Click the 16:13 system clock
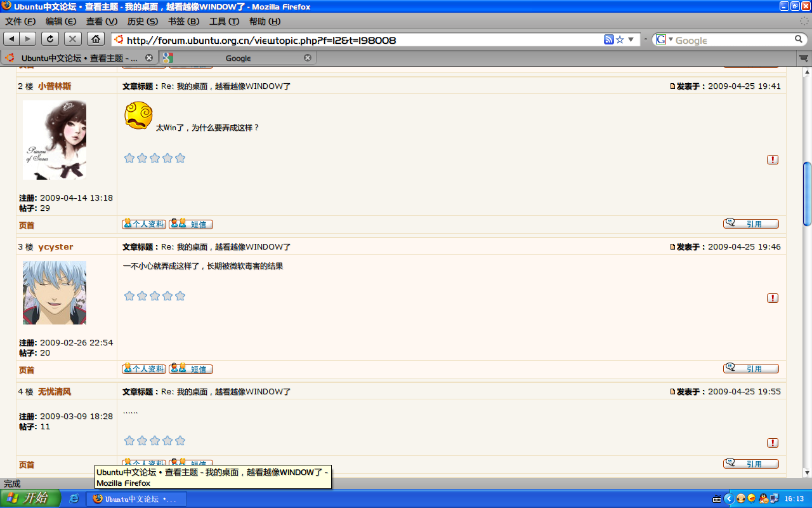This screenshot has height=508, width=812. 794,499
